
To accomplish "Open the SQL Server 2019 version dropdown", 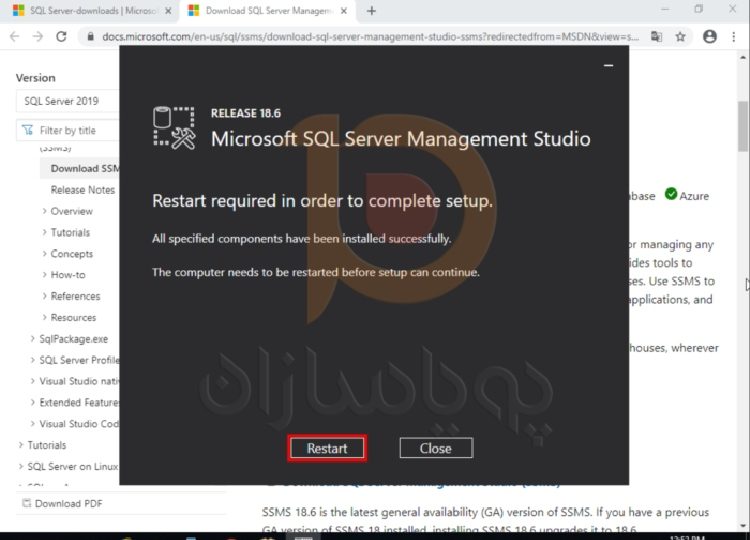I will tap(66, 101).
